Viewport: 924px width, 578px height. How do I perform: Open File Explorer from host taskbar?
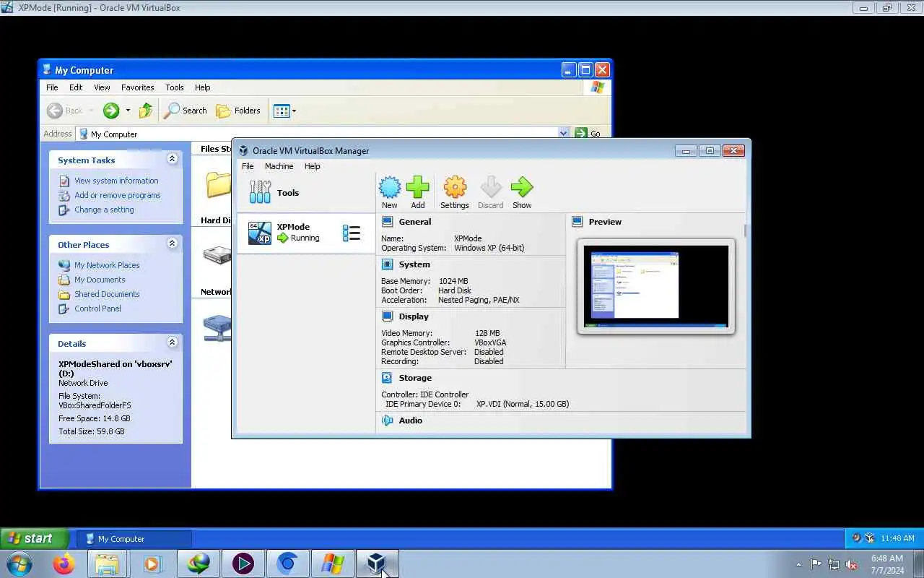coord(107,564)
